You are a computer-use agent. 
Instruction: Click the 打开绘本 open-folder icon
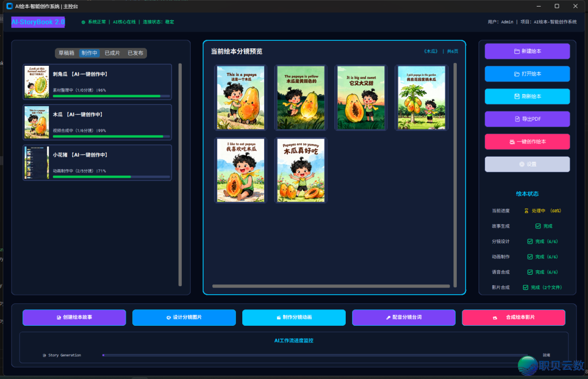[x=517, y=74]
